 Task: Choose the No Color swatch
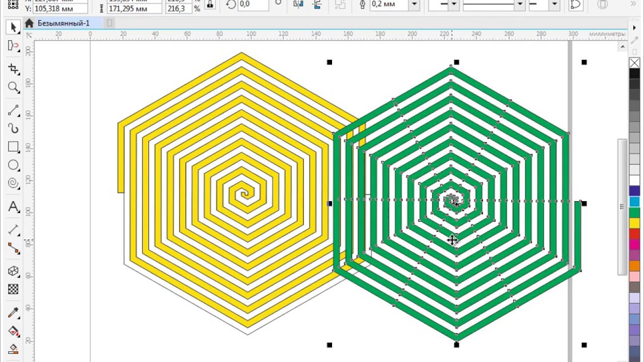tap(634, 63)
